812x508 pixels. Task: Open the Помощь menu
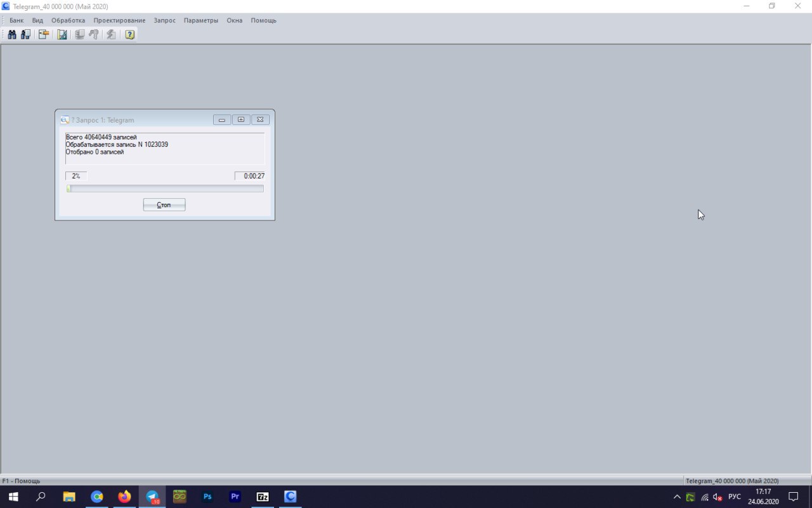coord(263,20)
